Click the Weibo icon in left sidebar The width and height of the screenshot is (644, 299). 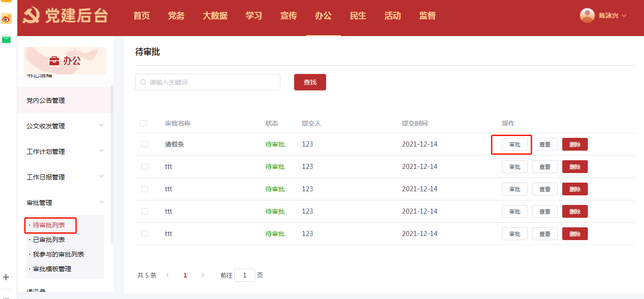[6, 19]
